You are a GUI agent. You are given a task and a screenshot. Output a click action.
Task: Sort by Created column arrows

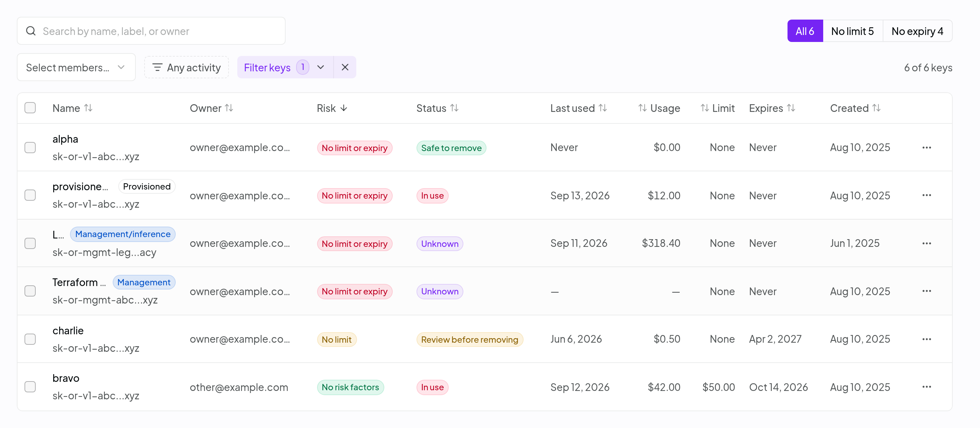click(876, 108)
